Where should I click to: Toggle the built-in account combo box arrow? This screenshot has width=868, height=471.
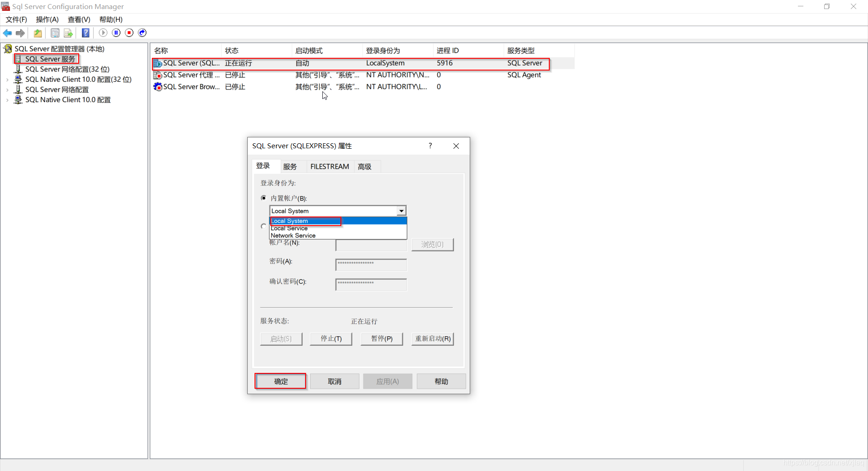[x=401, y=211]
